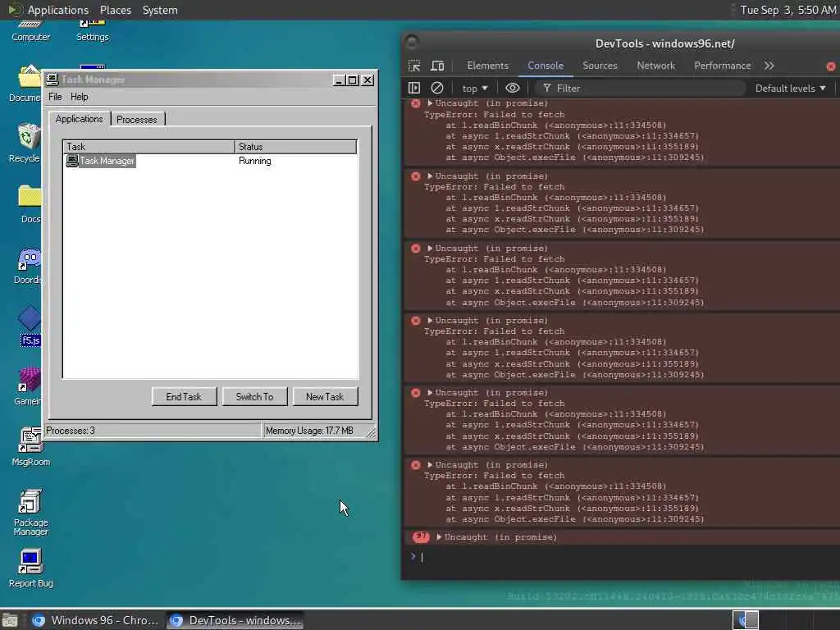Open the Computer desktop icon
Image resolution: width=840 pixels, height=630 pixels.
coord(30,30)
